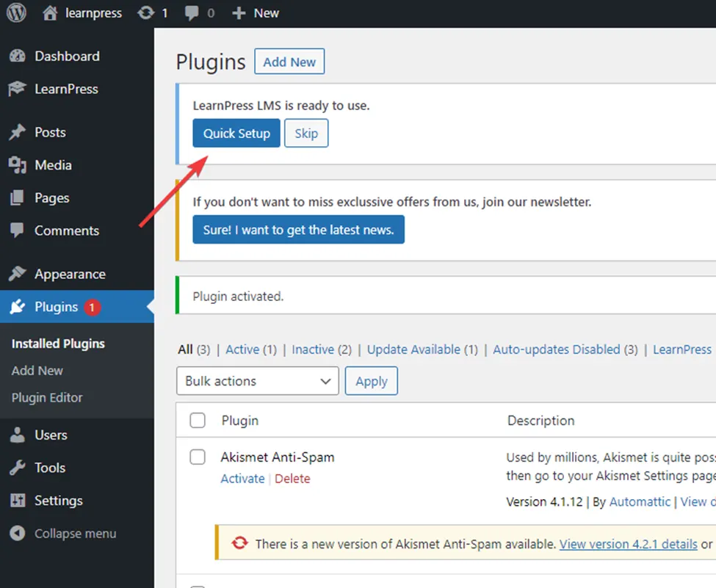This screenshot has width=716, height=588.
Task: Click the Tools wrench icon
Action: click(x=18, y=468)
